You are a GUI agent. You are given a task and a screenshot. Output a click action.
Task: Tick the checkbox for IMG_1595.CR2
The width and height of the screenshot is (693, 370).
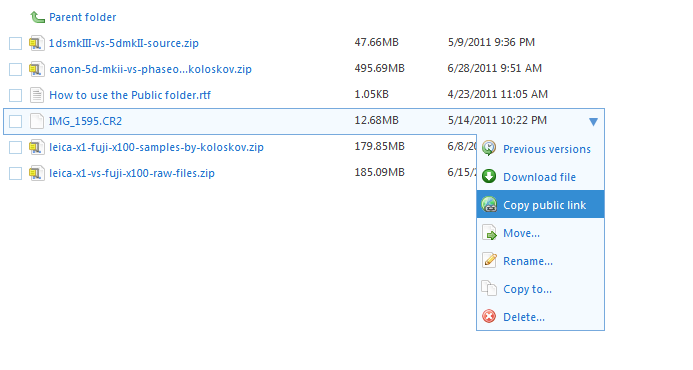tap(15, 121)
